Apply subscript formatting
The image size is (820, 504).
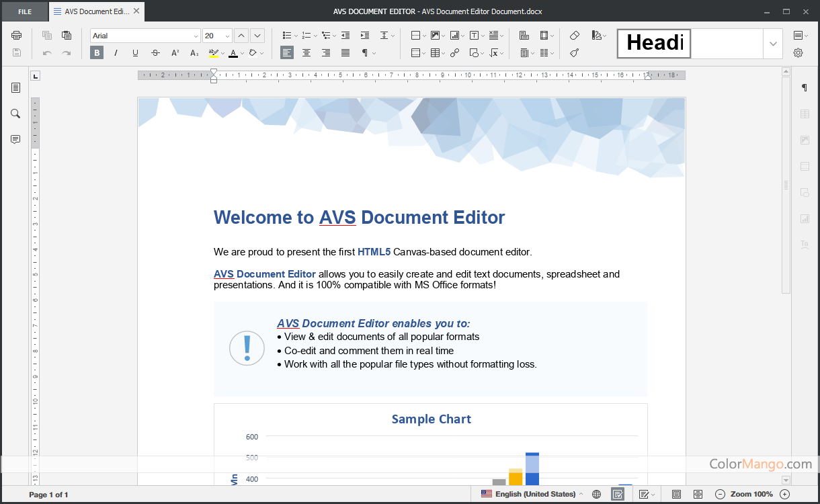pos(194,52)
